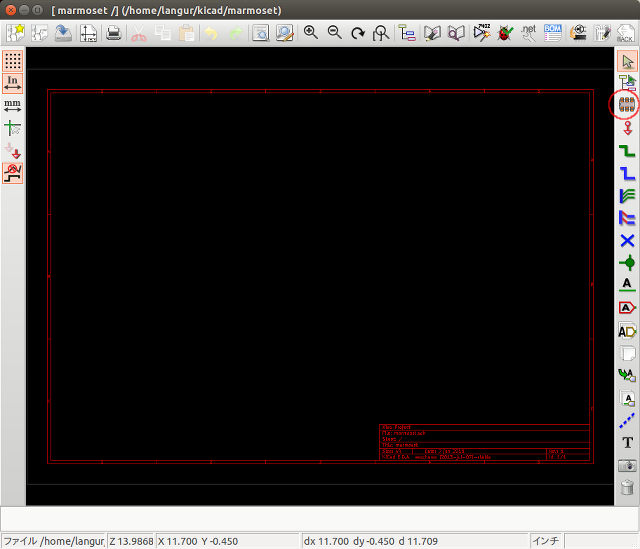Select the graphic dashed line tool
The width and height of the screenshot is (640, 549).
coord(627,420)
